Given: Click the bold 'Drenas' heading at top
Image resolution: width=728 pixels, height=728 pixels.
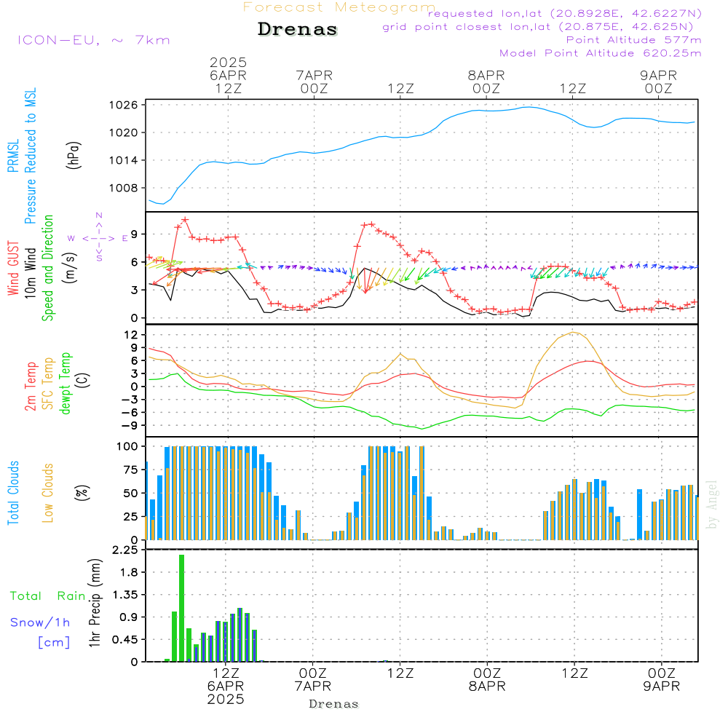Looking at the screenshot, I should [297, 29].
